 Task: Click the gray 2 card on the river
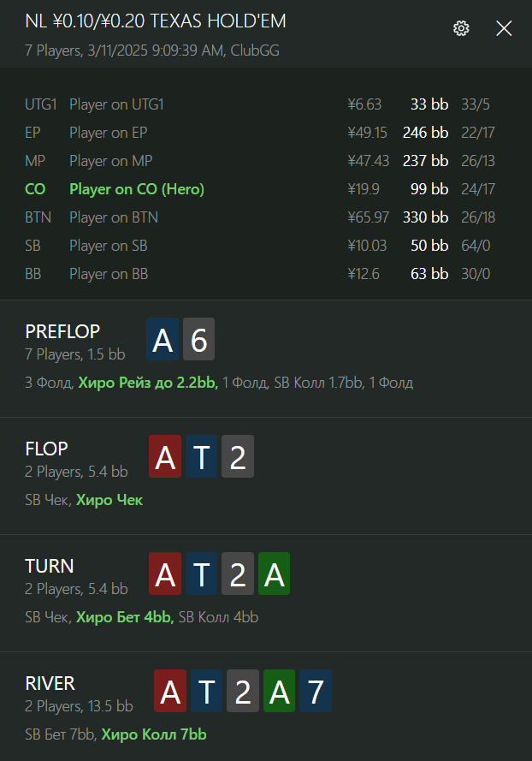243,691
